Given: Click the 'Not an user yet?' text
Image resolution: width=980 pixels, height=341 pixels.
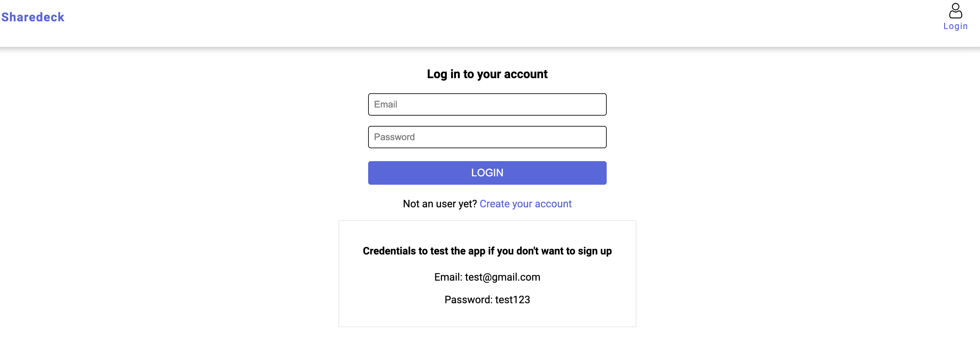Looking at the screenshot, I should [x=440, y=204].
